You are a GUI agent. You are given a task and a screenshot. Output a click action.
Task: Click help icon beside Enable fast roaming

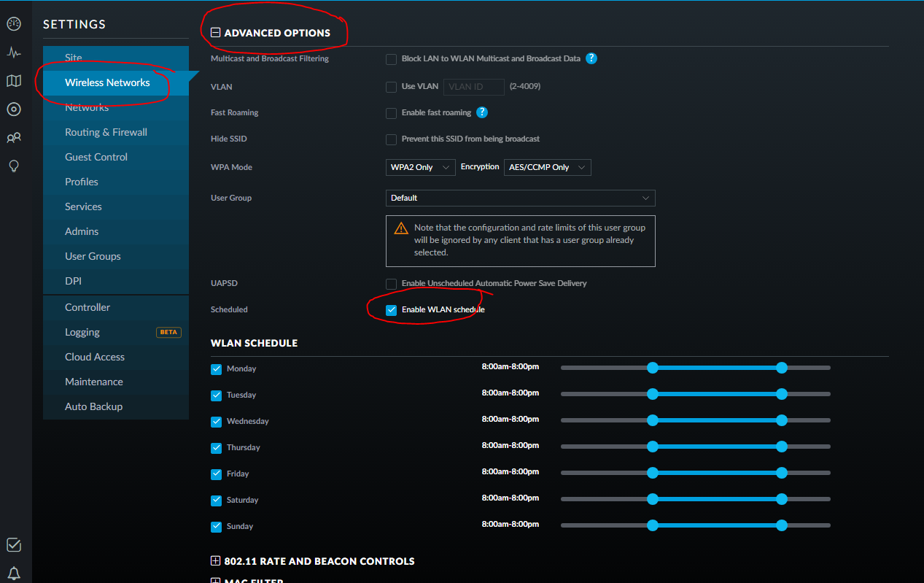pyautogui.click(x=482, y=112)
